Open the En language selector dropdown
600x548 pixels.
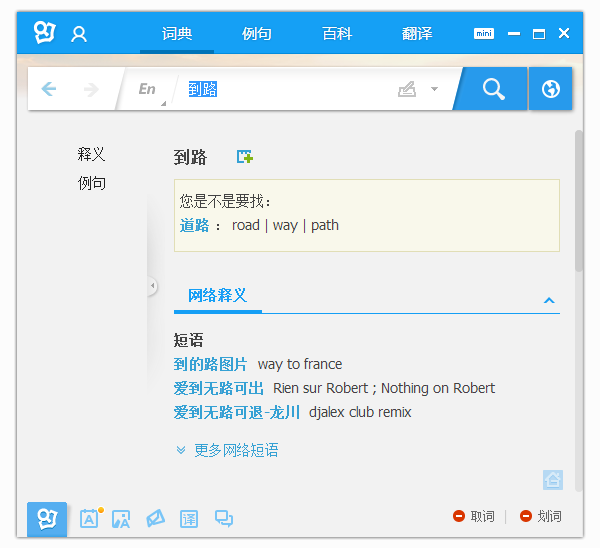coord(151,90)
